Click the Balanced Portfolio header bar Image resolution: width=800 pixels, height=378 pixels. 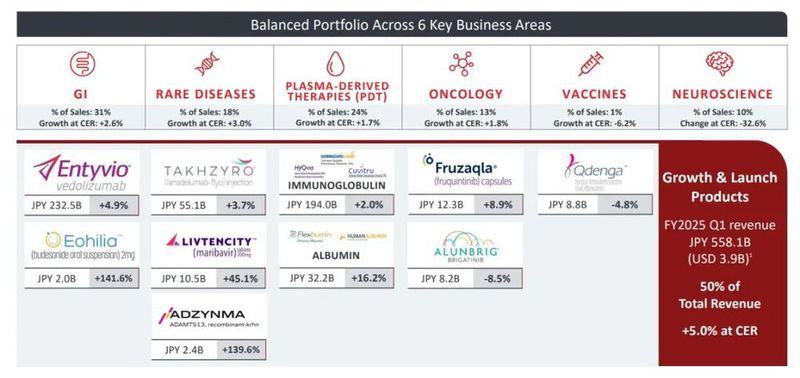(x=401, y=24)
